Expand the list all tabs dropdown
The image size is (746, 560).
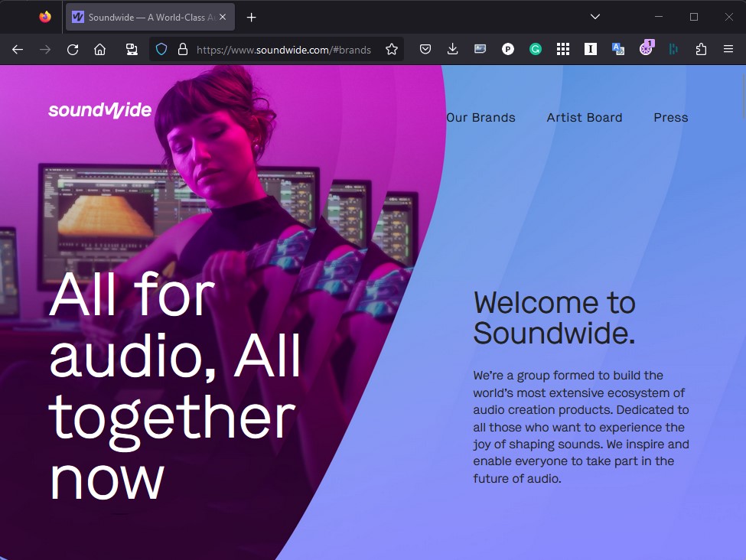coord(595,17)
